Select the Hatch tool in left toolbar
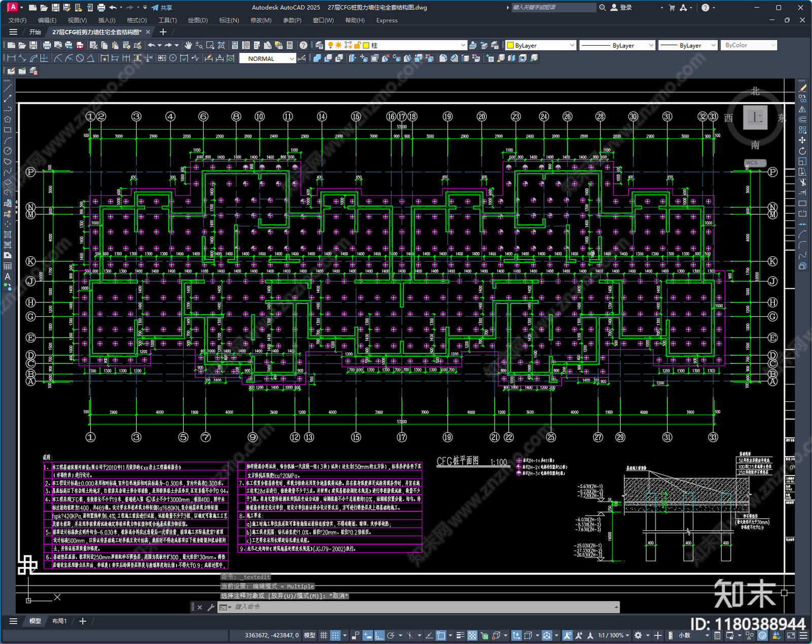 coord(7,234)
